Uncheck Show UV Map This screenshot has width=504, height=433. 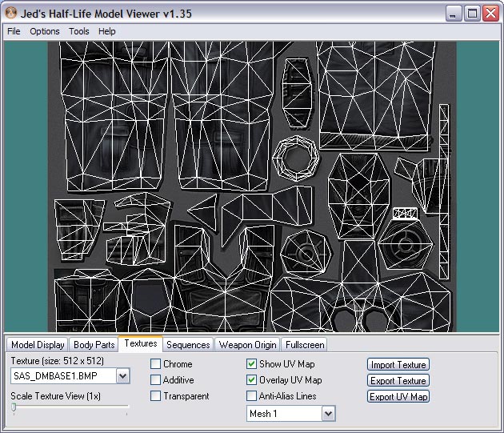[252, 364]
